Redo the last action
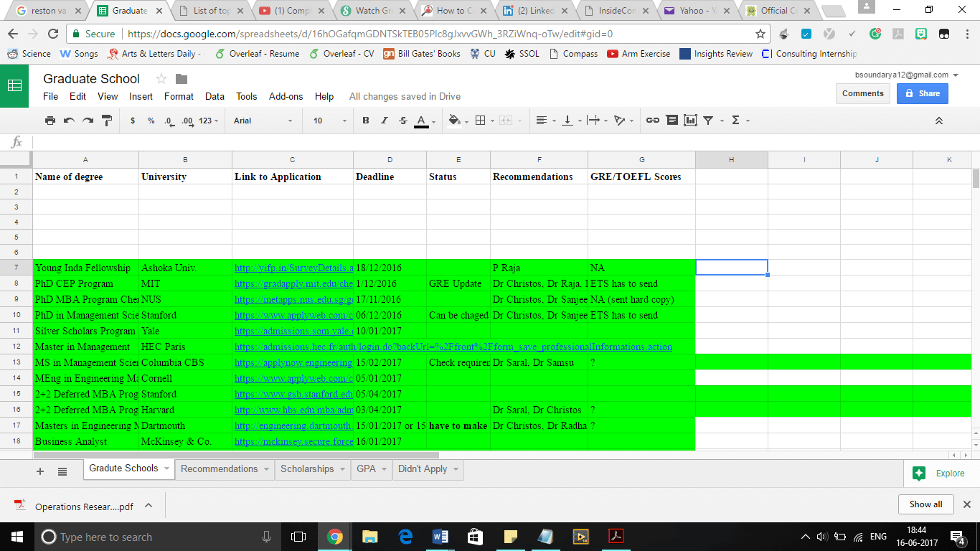This screenshot has width=980, height=551. pyautogui.click(x=88, y=121)
